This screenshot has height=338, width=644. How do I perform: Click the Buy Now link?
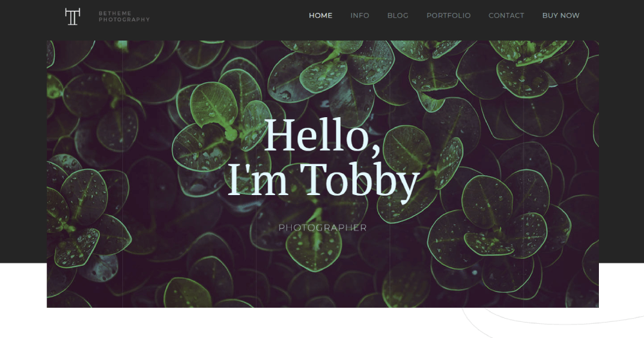coord(561,15)
